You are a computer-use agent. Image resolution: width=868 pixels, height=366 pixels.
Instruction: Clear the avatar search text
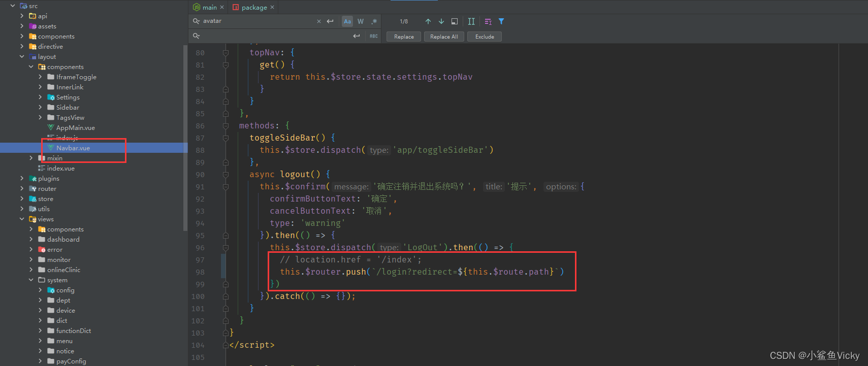coord(319,21)
